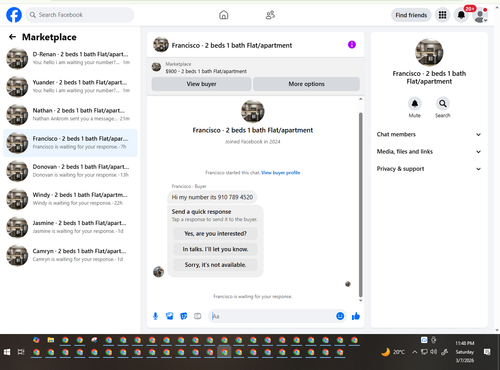500x370 pixels.
Task: Go back using the Marketplace arrow
Action: click(x=12, y=37)
